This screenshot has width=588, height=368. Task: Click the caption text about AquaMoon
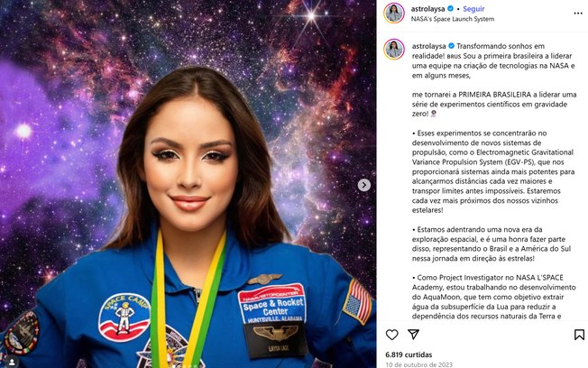[x=493, y=297]
